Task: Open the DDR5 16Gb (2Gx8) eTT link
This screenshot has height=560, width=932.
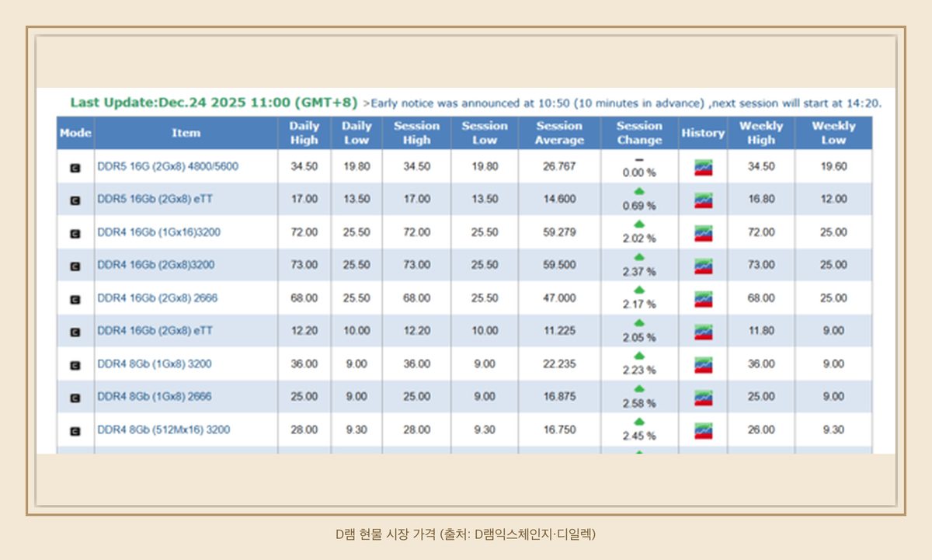Action: [x=155, y=199]
